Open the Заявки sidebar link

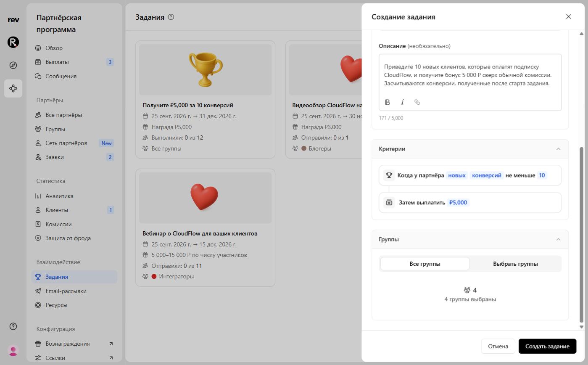point(74,157)
